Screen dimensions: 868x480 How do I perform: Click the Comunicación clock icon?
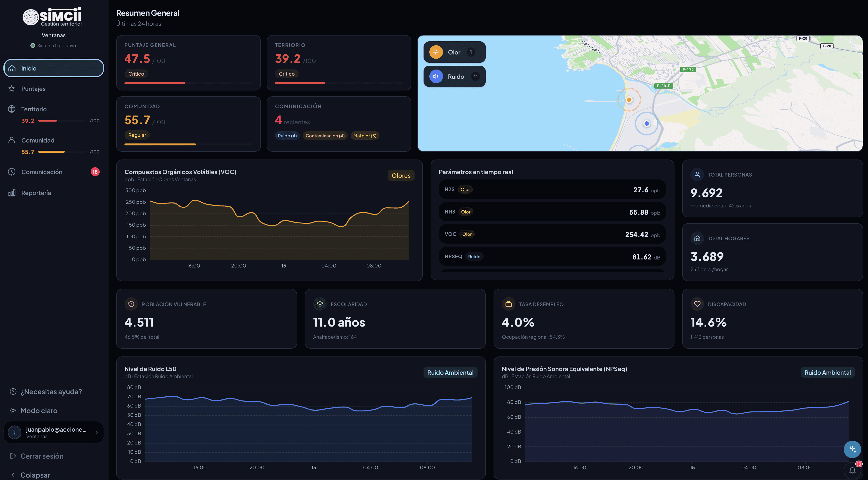(12, 172)
